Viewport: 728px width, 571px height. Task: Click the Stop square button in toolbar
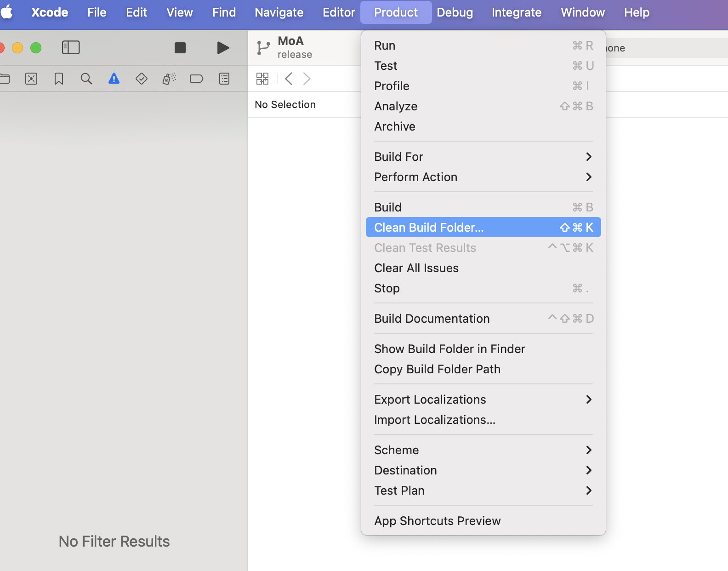(x=180, y=48)
